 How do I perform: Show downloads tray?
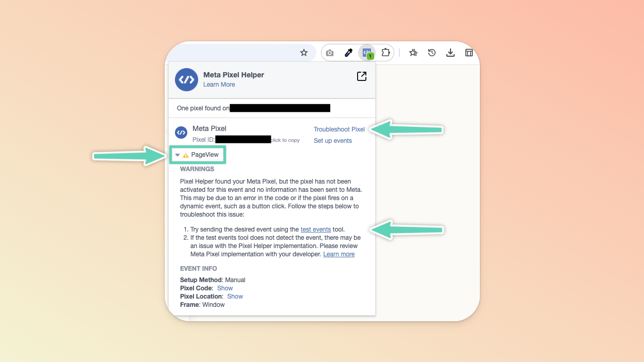(x=450, y=53)
